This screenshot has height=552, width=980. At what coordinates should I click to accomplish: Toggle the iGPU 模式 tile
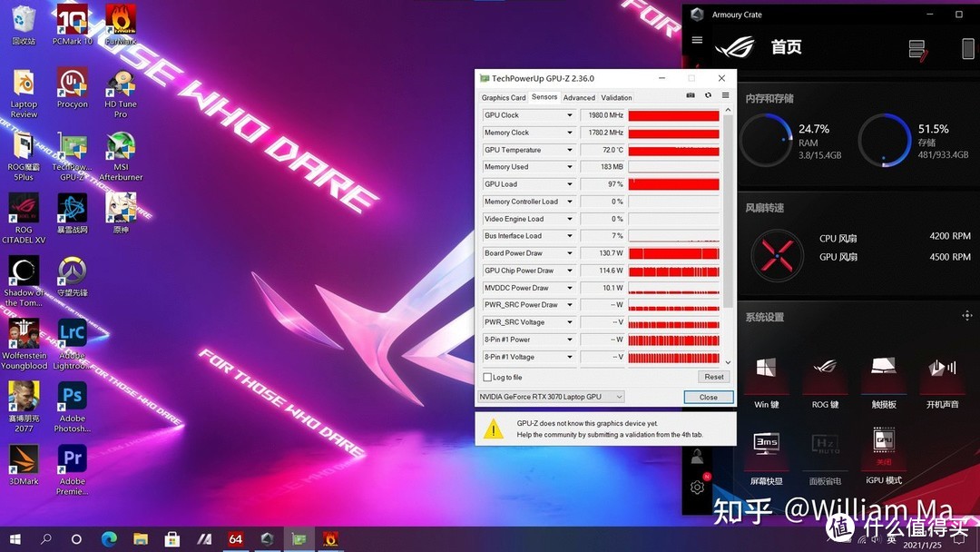coord(884,457)
